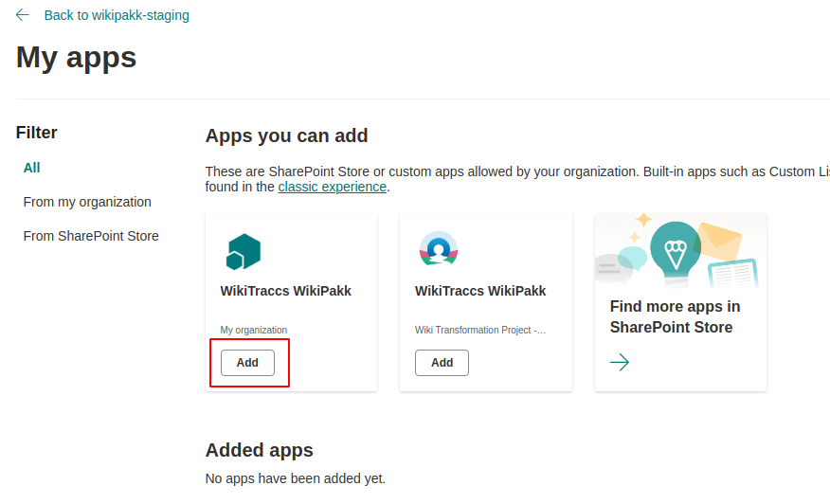
Task: Click the 'My organization' publisher label
Action: coord(254,330)
